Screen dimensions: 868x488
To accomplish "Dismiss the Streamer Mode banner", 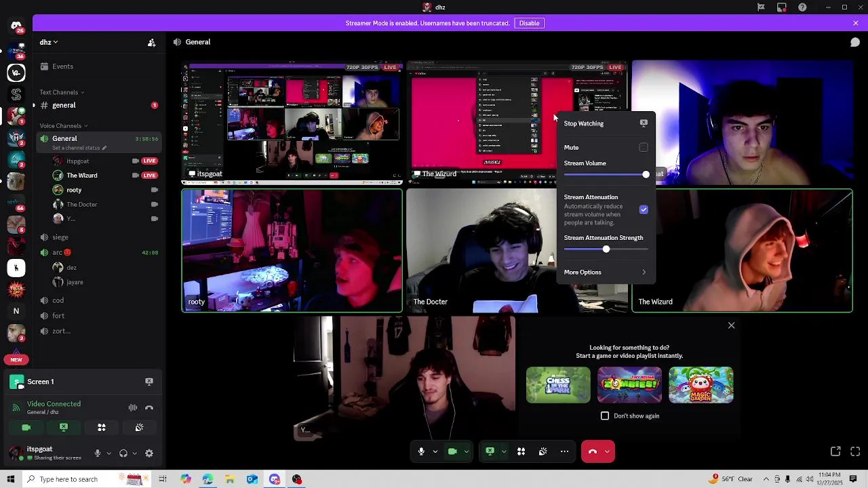I will pyautogui.click(x=856, y=23).
